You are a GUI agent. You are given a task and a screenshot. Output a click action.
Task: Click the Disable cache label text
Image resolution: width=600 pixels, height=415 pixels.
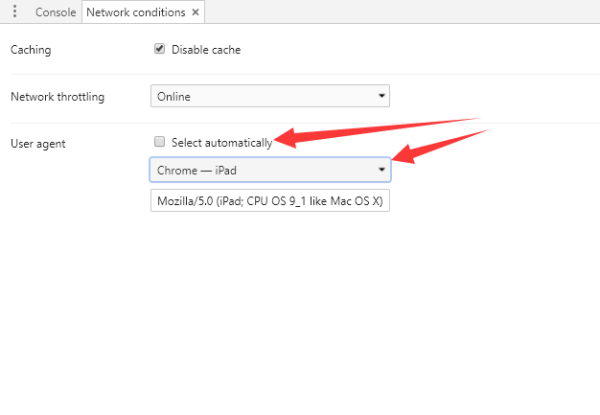tap(206, 50)
